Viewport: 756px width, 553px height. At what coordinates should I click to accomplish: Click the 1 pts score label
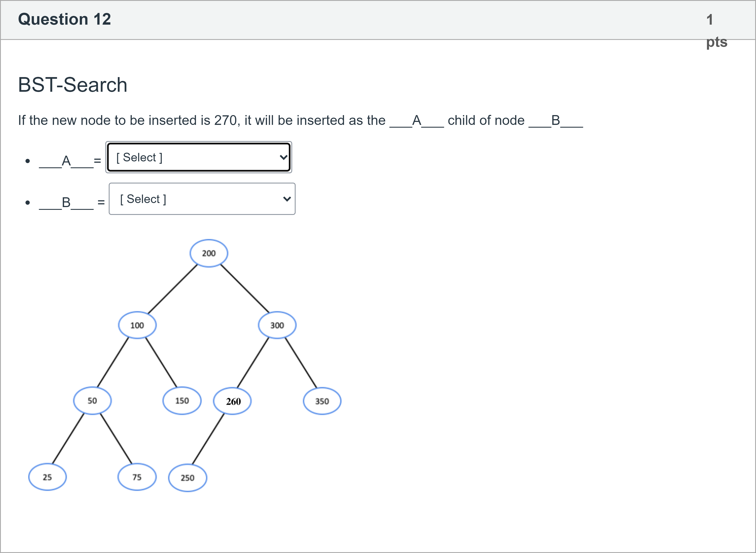[x=716, y=31]
